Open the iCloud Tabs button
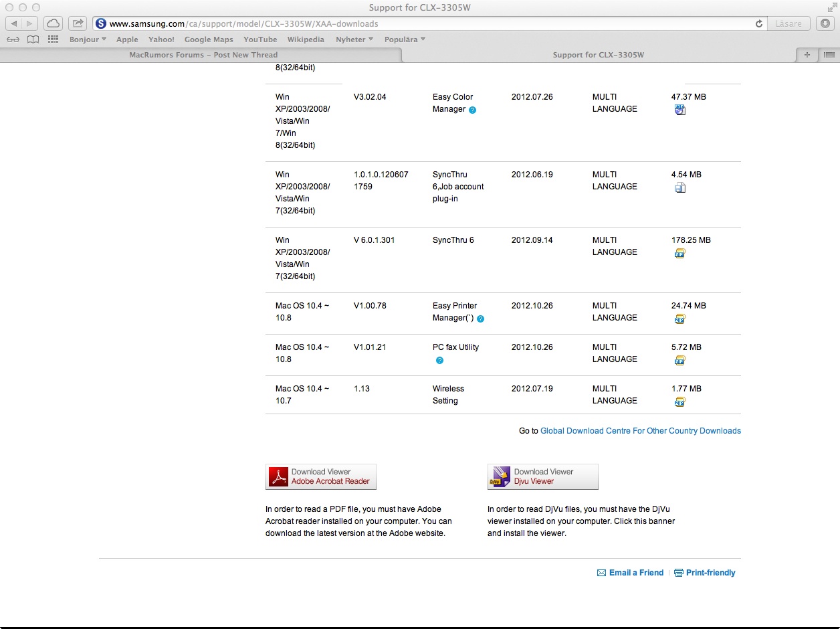The width and height of the screenshot is (840, 629). click(x=53, y=23)
